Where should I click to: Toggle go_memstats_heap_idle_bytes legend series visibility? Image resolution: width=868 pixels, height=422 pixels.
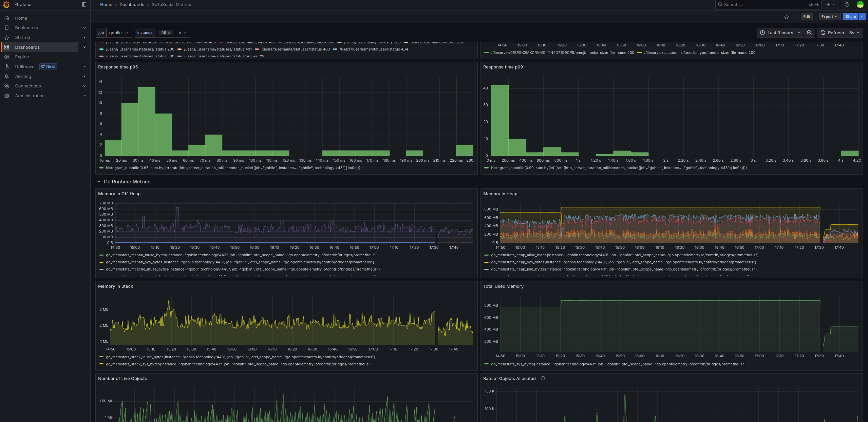pos(624,269)
